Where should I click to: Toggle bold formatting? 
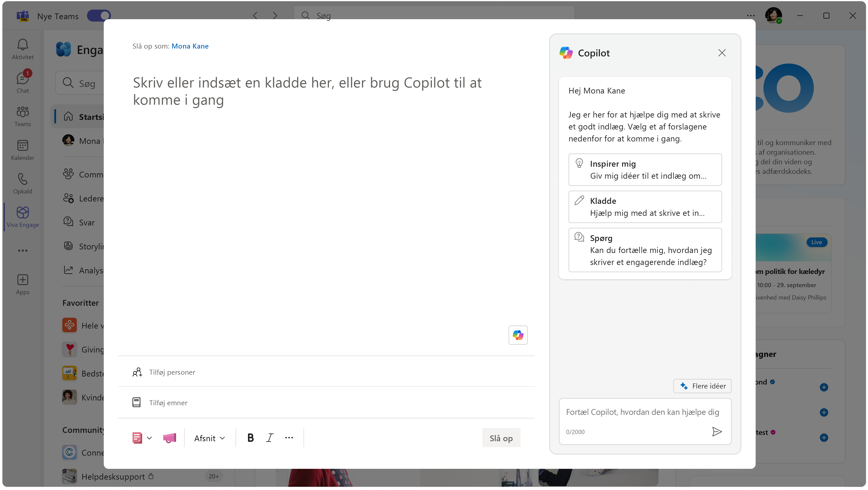tap(250, 438)
